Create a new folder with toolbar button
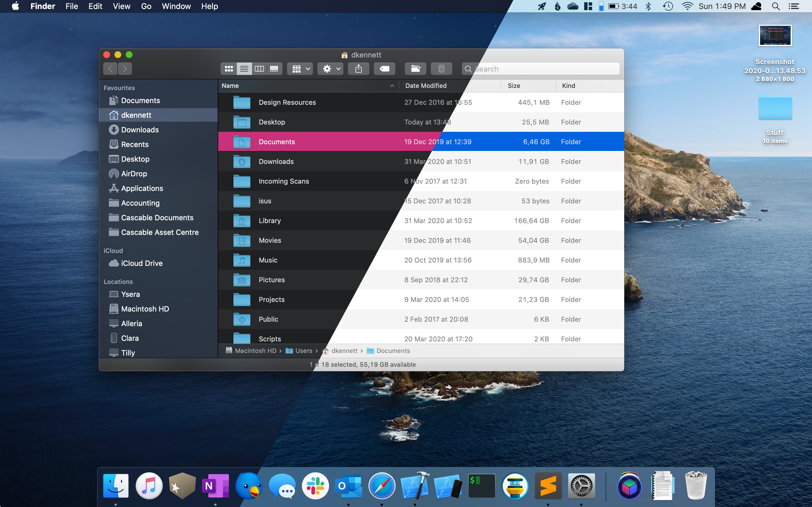This screenshot has height=507, width=812. click(415, 69)
